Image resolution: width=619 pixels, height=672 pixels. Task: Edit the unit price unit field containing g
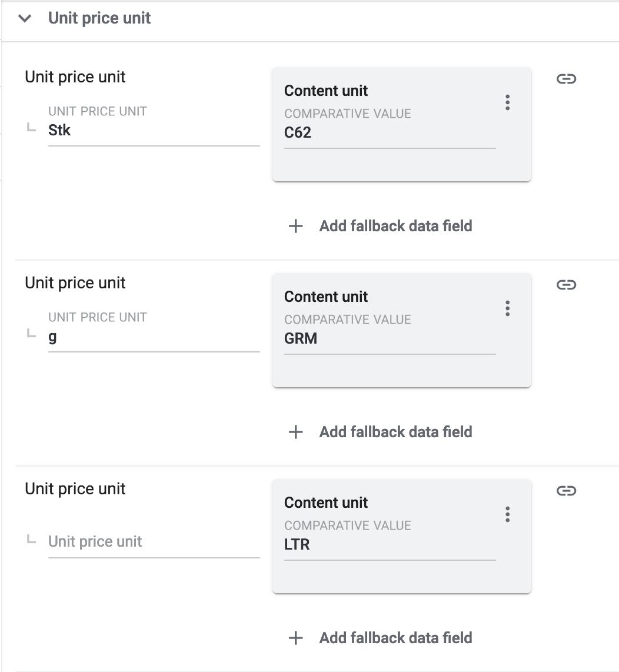[153, 338]
